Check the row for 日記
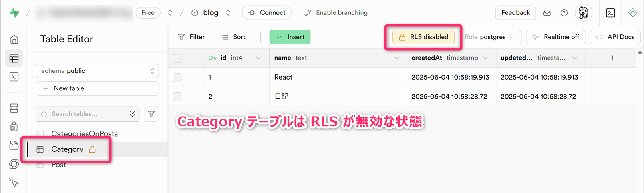 click(177, 97)
